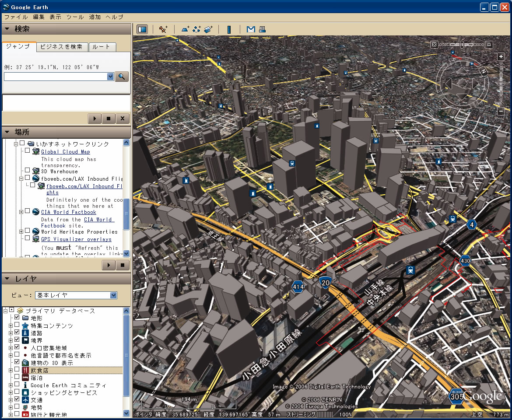Click the compass north N marker

(484, 71)
